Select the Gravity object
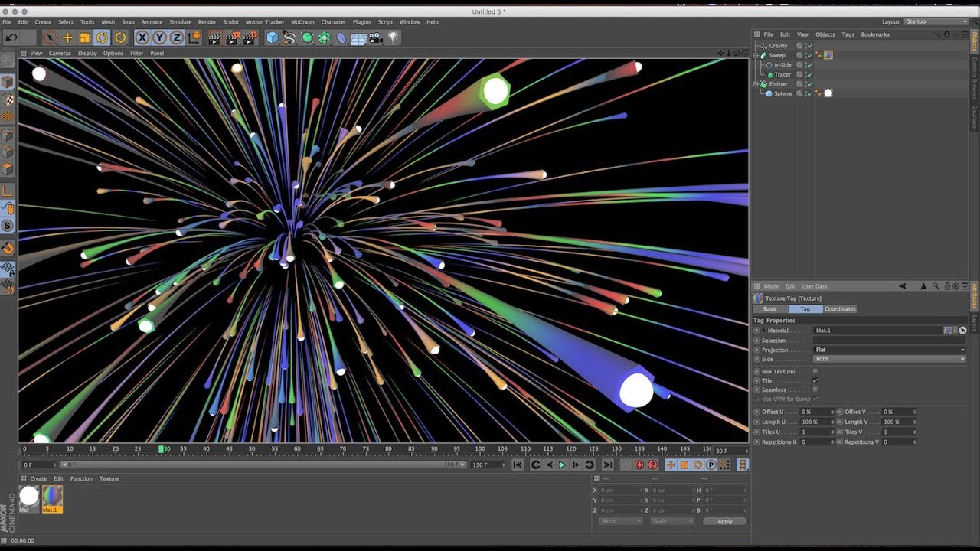This screenshot has height=551, width=980. tap(778, 46)
